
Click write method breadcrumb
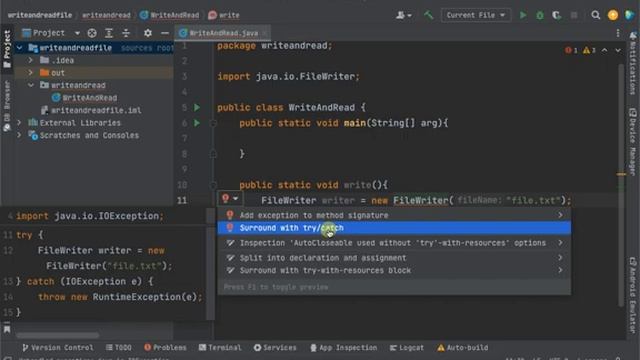[224, 15]
